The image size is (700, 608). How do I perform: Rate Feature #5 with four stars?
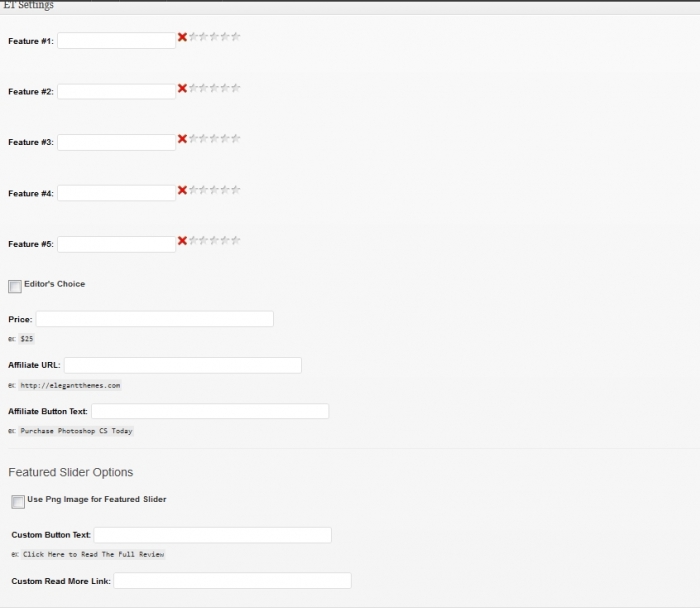coord(225,241)
